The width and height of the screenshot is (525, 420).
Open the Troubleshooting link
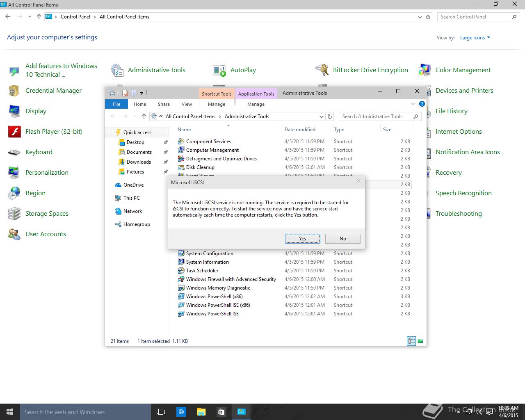coord(459,214)
